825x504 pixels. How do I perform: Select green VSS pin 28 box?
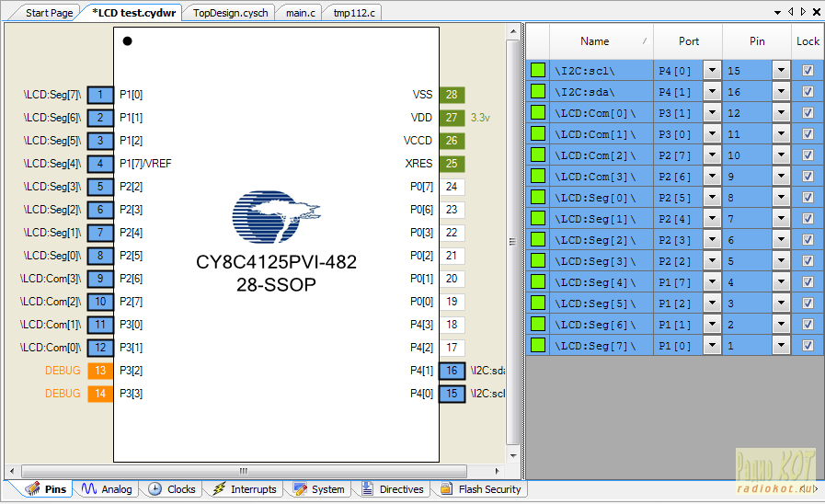pos(452,95)
